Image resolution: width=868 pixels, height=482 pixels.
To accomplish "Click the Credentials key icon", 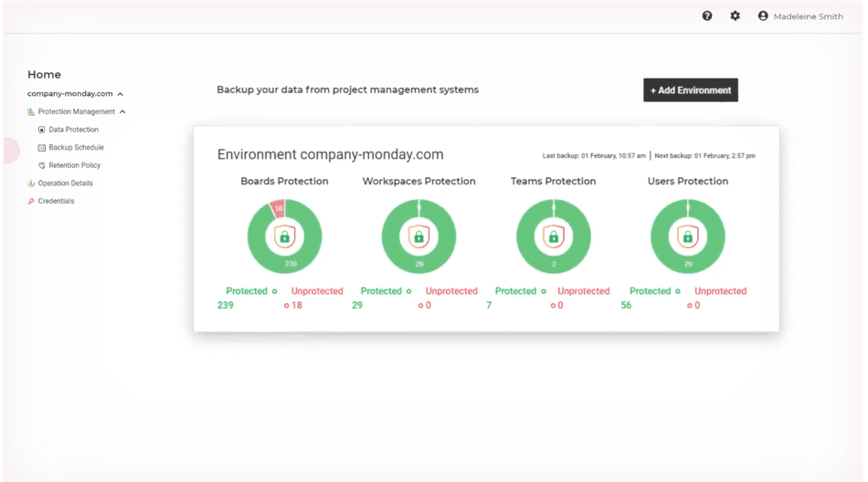I will [31, 201].
